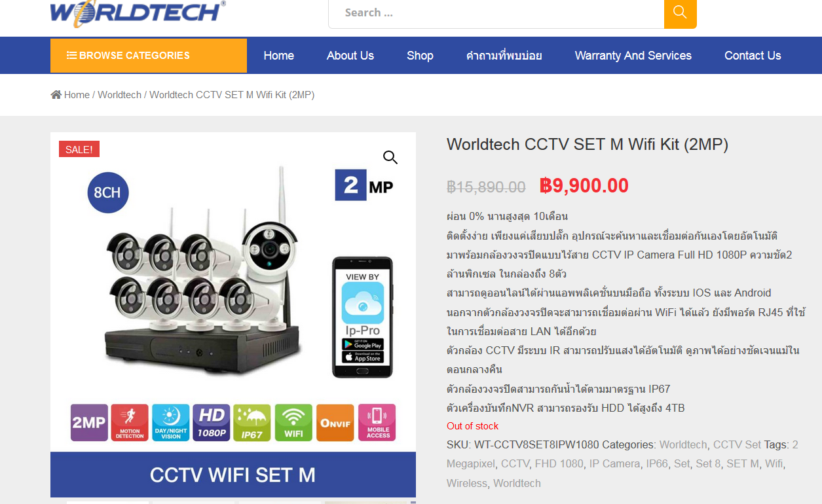Click the orange search magnifier button

(x=680, y=13)
